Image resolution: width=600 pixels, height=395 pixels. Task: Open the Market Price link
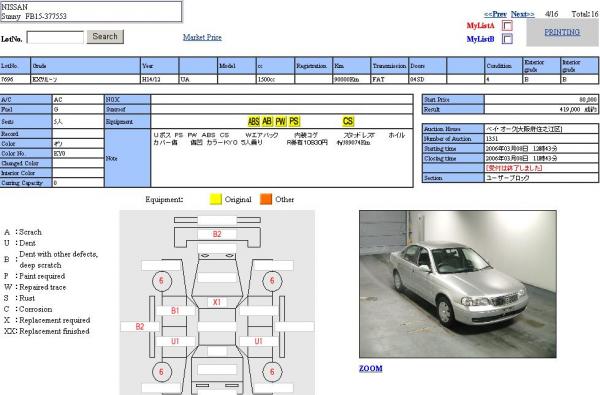[x=202, y=37]
